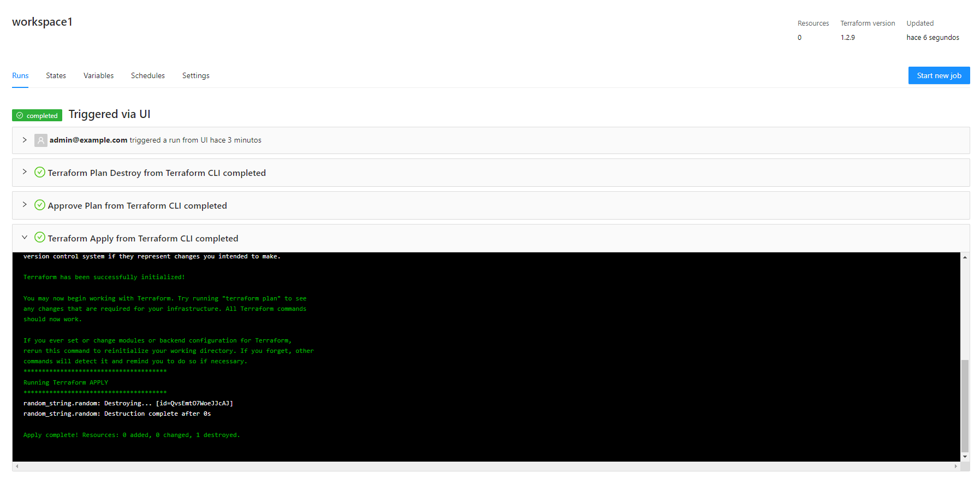Open the Runs tab
Screen dimensions: 980x484
pos(20,75)
